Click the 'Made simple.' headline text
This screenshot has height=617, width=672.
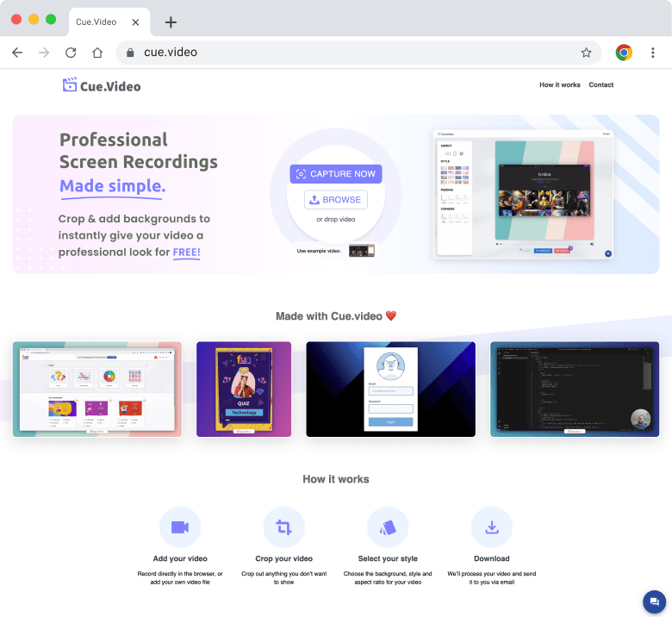click(x=112, y=186)
